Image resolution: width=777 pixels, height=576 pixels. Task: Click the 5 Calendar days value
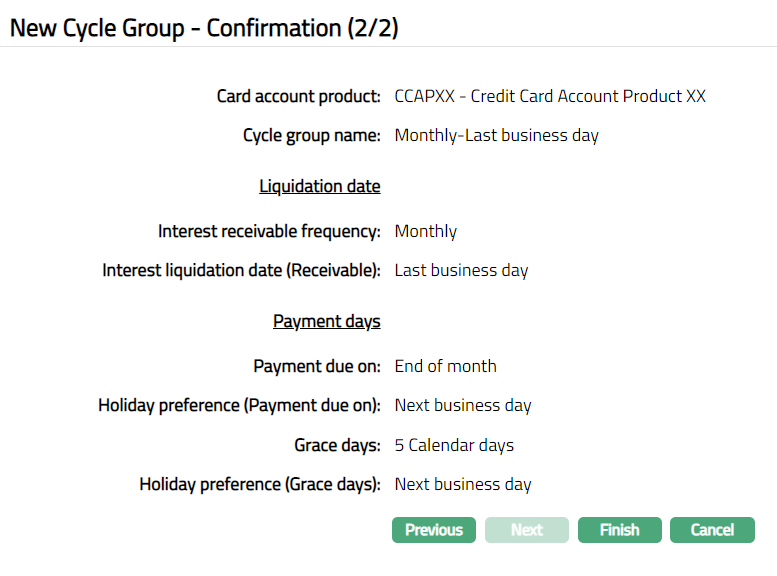point(454,445)
